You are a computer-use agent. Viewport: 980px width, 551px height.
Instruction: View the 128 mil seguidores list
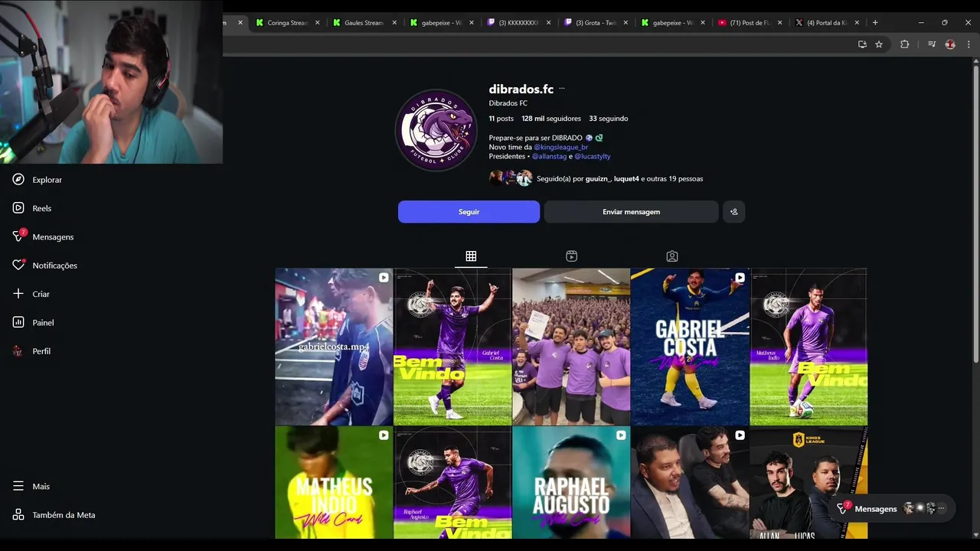click(x=551, y=119)
